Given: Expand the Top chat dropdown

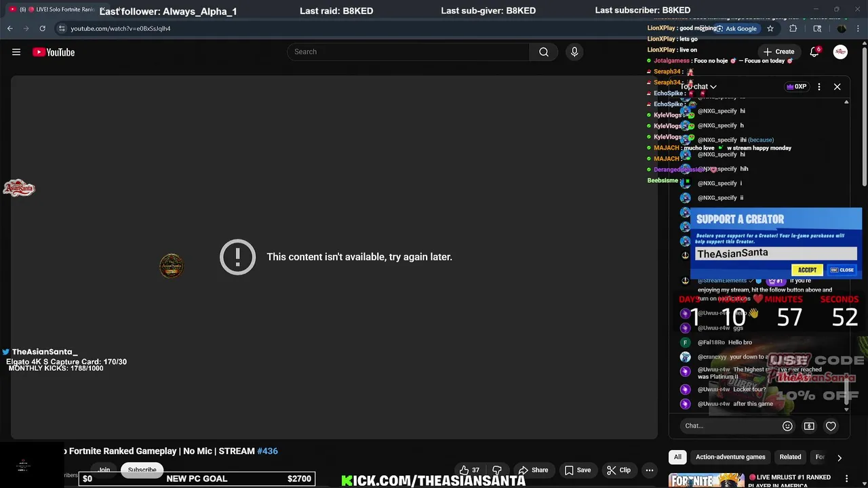Looking at the screenshot, I should point(698,87).
